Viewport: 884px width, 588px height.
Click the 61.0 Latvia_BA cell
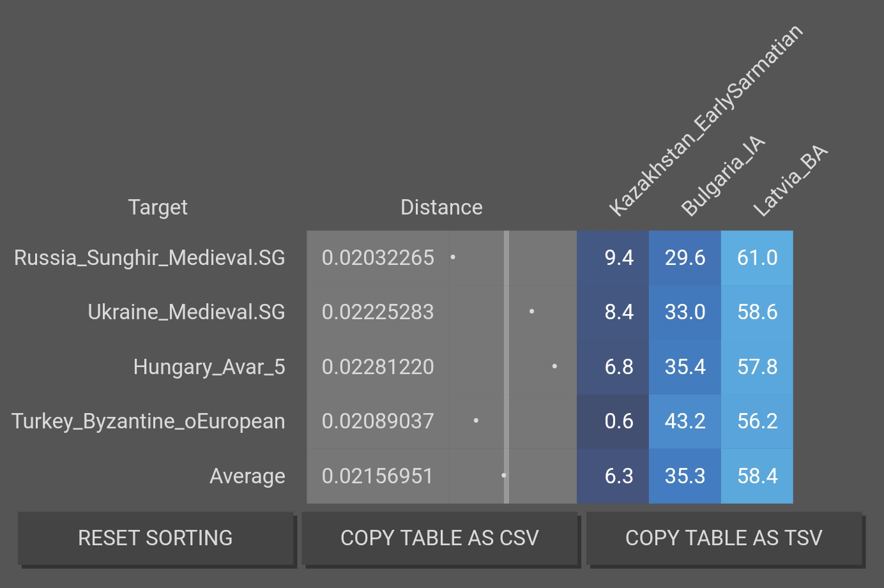point(757,258)
